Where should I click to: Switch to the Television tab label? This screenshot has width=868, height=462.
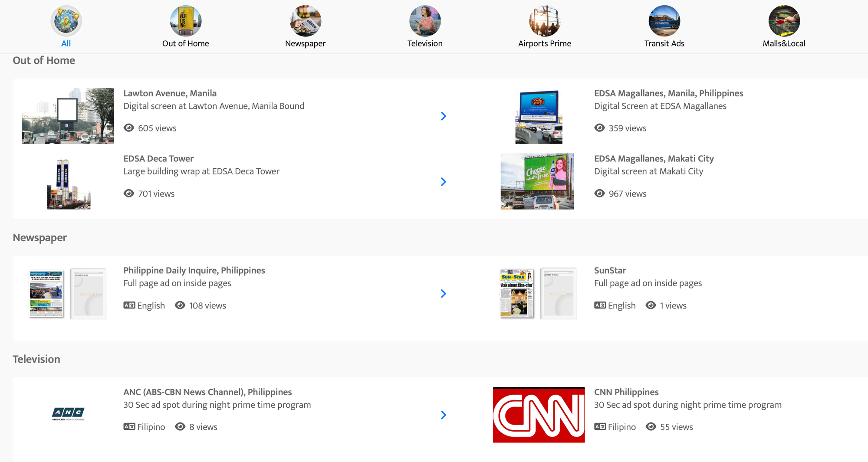(425, 43)
